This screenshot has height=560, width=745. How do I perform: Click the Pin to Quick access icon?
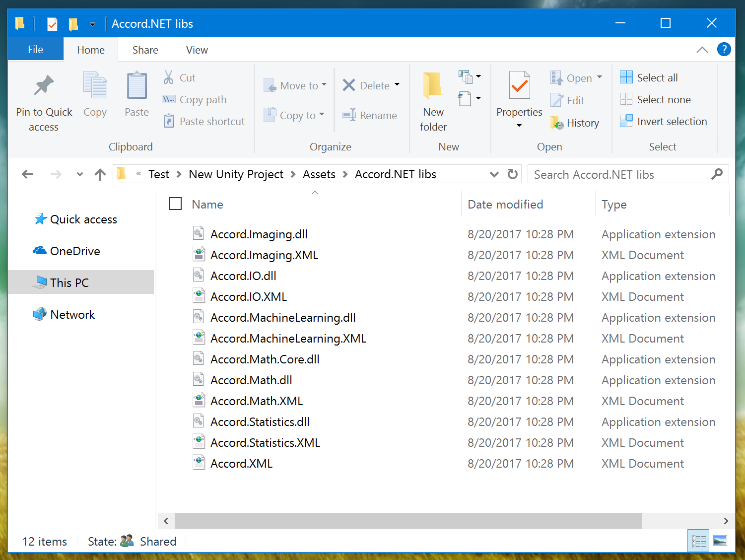44,85
